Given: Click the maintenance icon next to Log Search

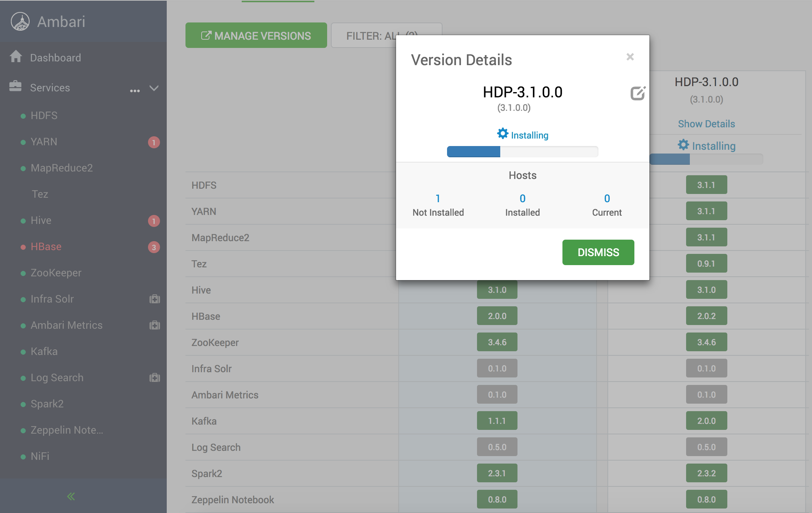Looking at the screenshot, I should pyautogui.click(x=154, y=378).
